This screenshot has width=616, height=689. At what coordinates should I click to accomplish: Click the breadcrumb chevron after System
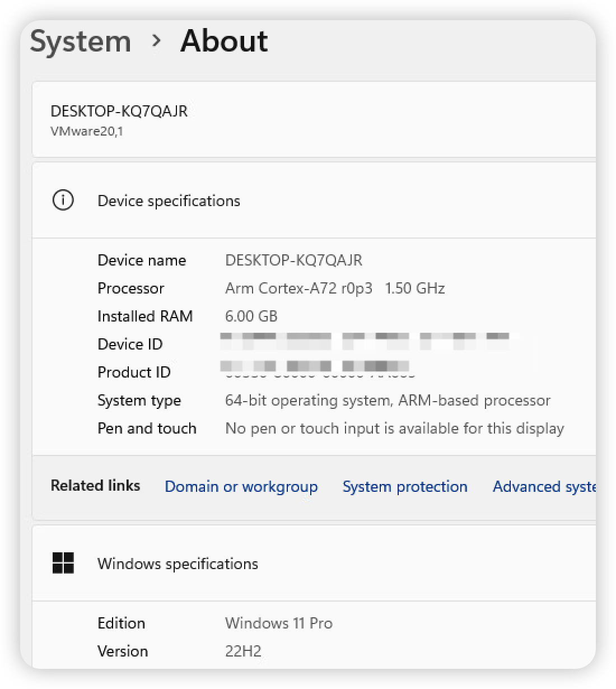pyautogui.click(x=157, y=40)
